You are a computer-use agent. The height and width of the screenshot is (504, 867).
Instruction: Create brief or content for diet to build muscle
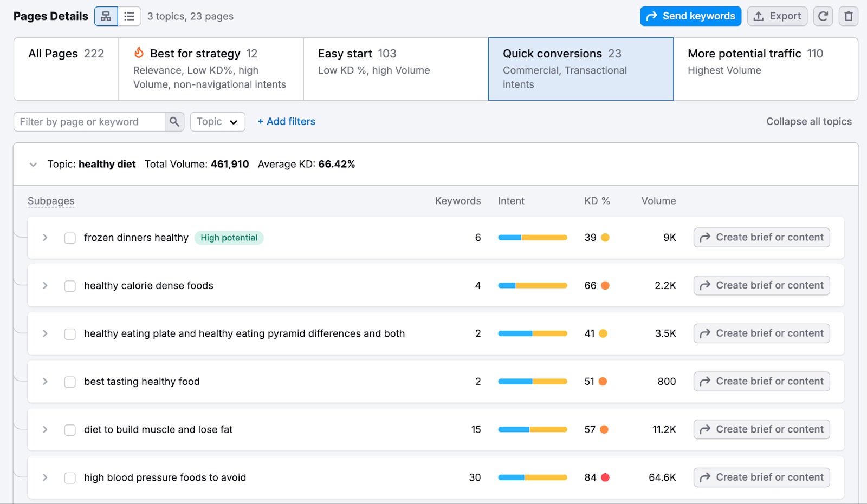point(761,429)
